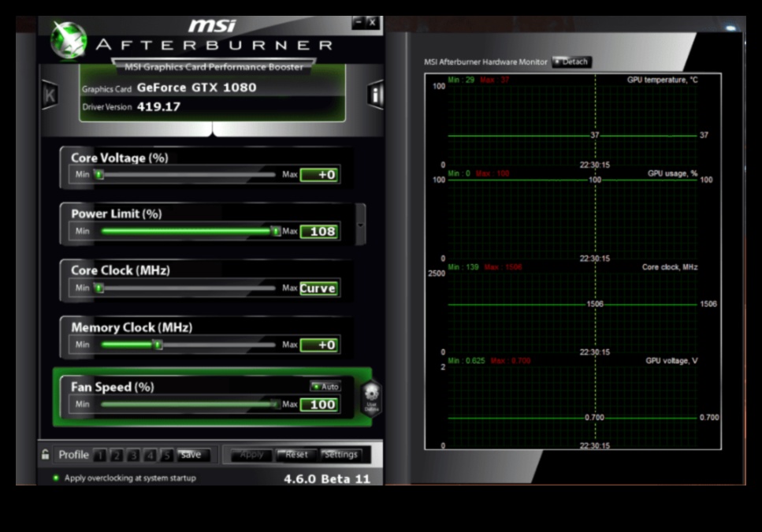Open the Core Clock Curve editor box
This screenshot has height=532, width=762.
click(318, 288)
